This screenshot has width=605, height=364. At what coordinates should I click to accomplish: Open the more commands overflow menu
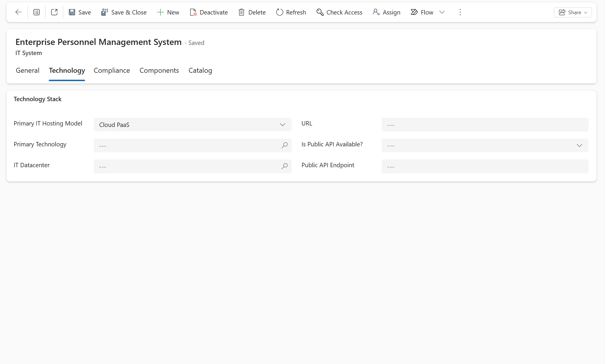(460, 12)
